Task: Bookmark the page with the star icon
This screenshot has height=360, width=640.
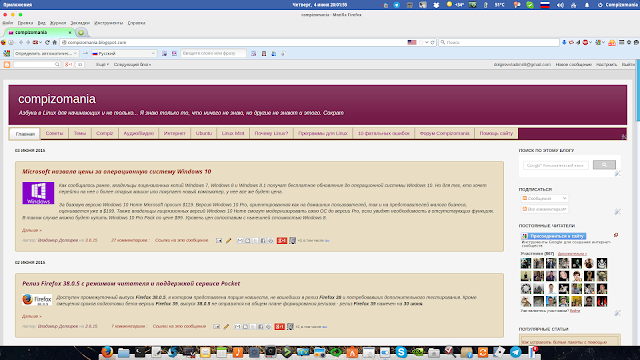Action: coord(420,42)
